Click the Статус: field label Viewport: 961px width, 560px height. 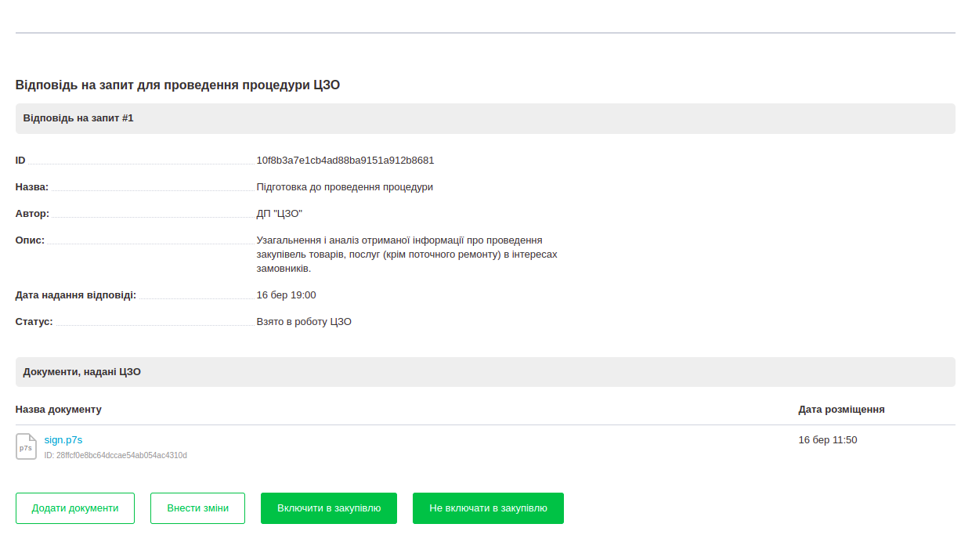[34, 322]
